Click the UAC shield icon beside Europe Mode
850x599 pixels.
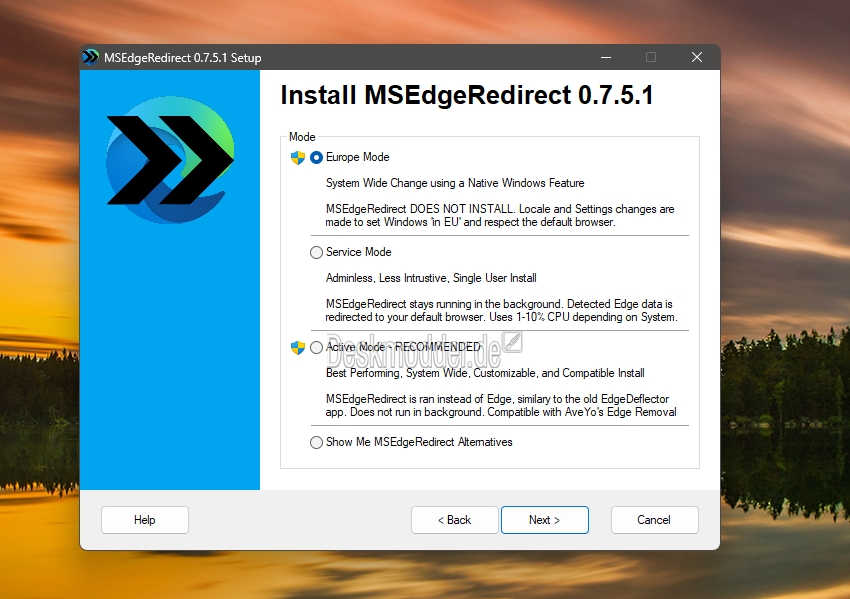(298, 158)
